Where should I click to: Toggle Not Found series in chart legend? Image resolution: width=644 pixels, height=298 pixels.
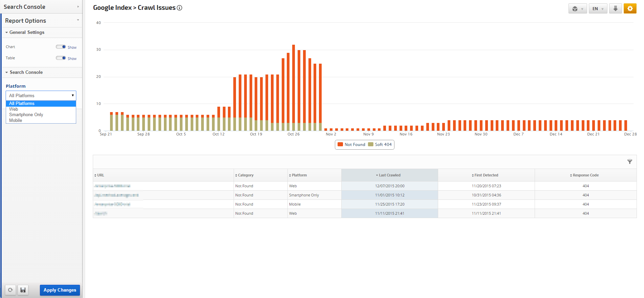point(351,145)
